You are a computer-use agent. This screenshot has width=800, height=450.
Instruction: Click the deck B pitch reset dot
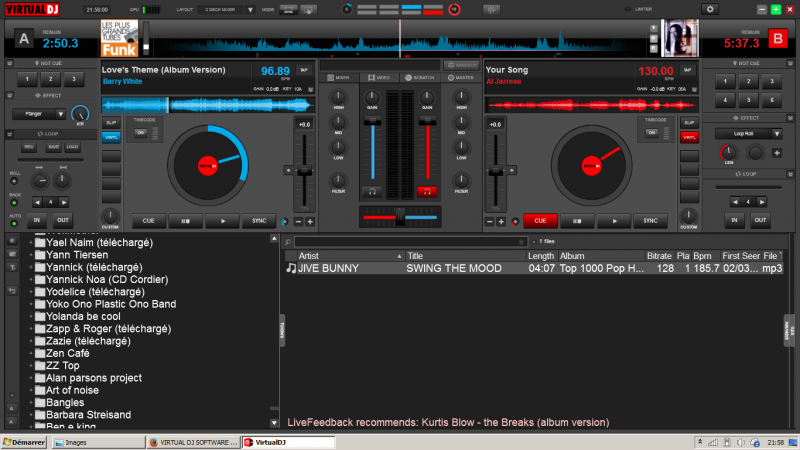511,170
